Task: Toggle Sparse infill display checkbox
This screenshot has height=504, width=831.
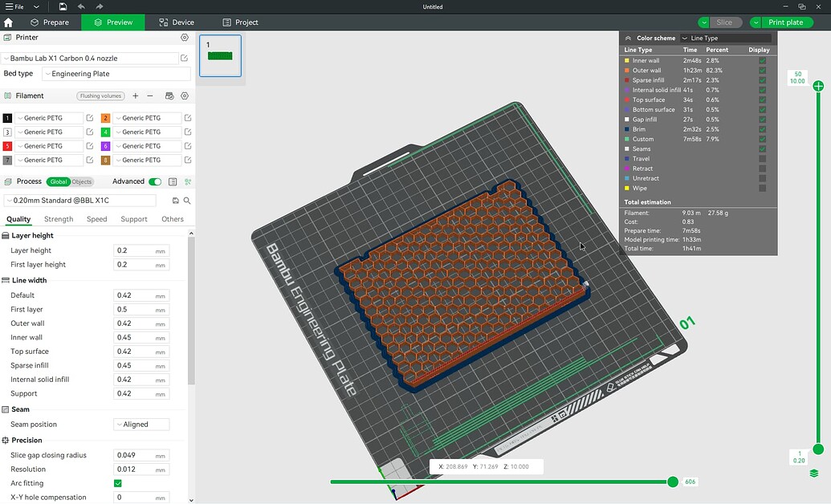Action: [762, 80]
